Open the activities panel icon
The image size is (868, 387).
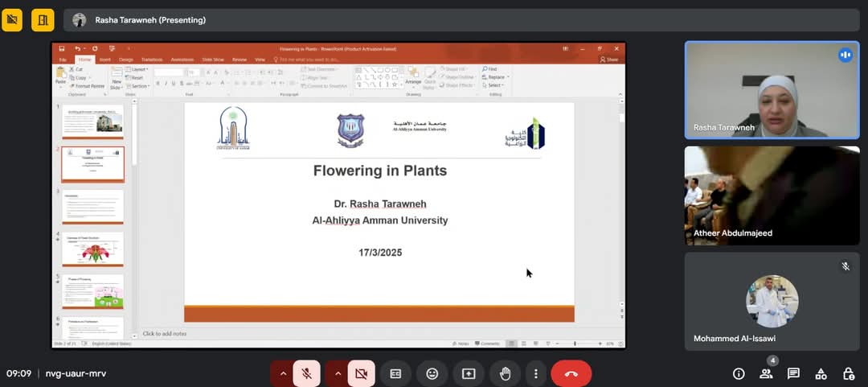[x=821, y=373]
